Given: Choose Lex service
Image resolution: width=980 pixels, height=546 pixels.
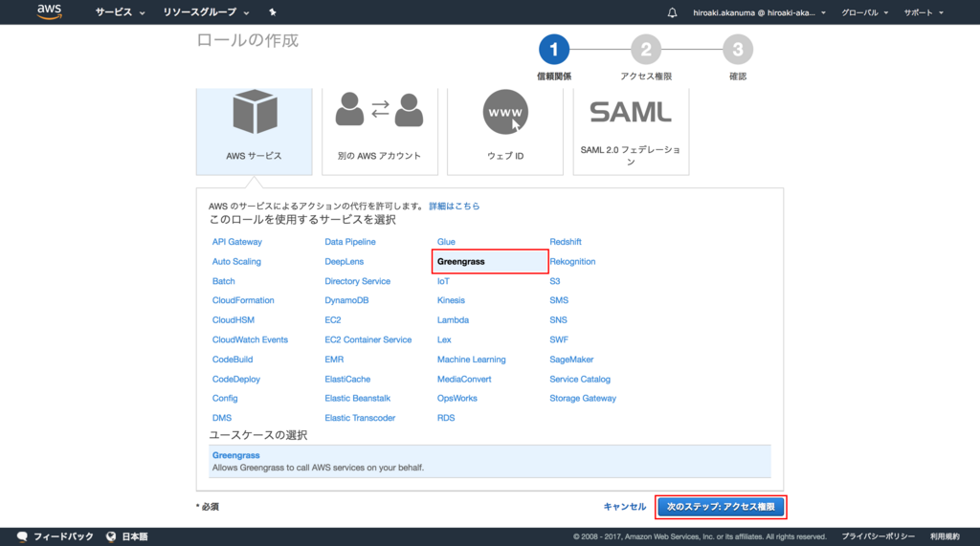Looking at the screenshot, I should coord(444,339).
